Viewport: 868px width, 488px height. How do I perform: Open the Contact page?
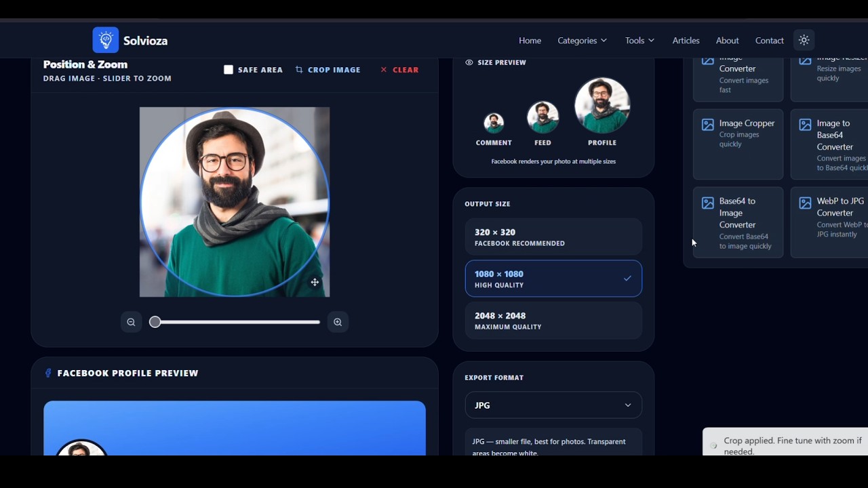[x=769, y=41]
